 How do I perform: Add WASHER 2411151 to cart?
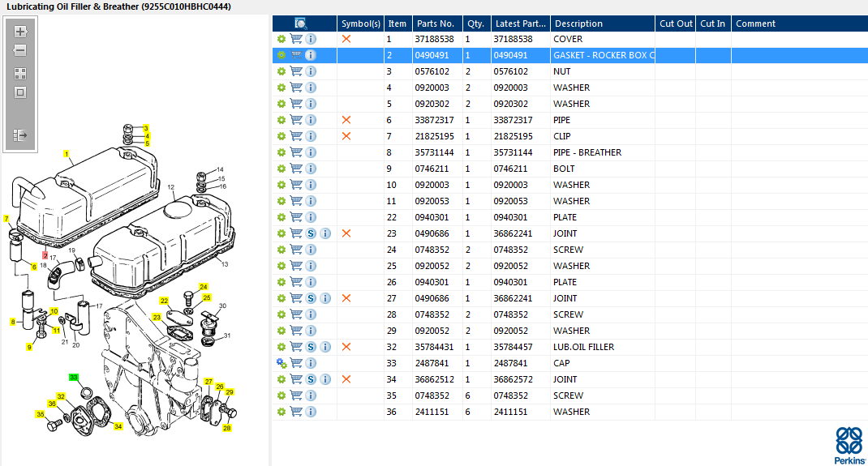coord(296,411)
